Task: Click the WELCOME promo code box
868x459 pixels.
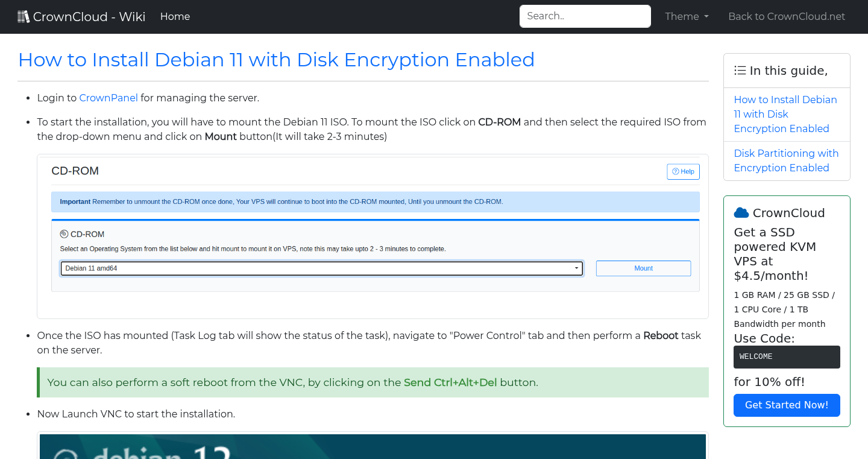Action: click(787, 356)
